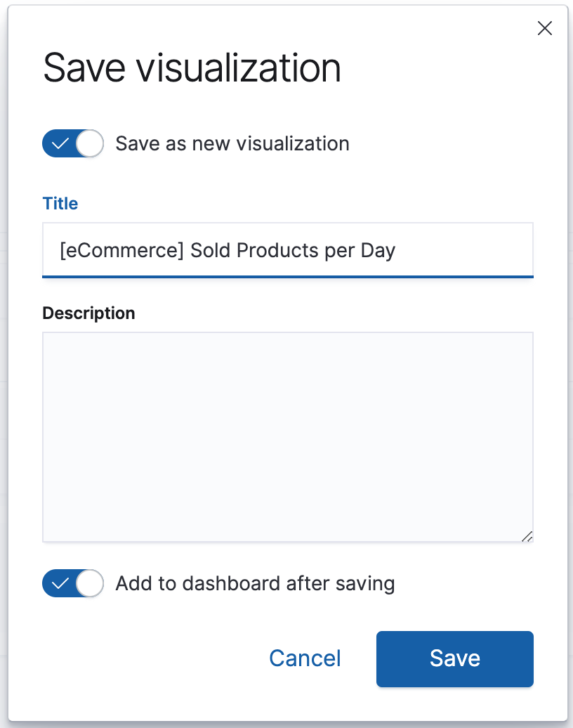Viewport: 573px width, 728px height.
Task: Click inside the empty Description text area
Action: point(287,436)
